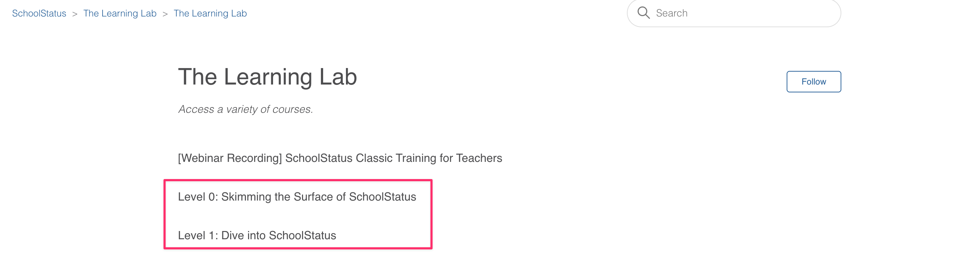Select the last Learning Lab breadcrumb link
The height and width of the screenshot is (255, 980).
point(211,13)
